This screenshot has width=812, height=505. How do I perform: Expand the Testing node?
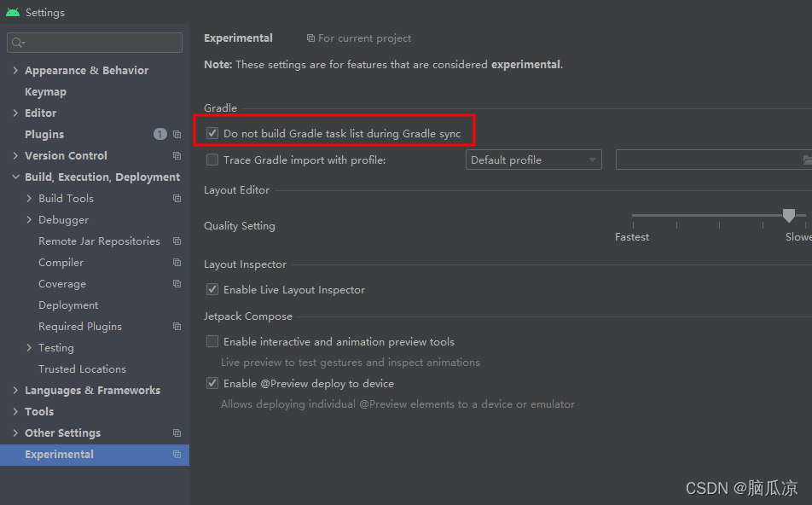[29, 347]
